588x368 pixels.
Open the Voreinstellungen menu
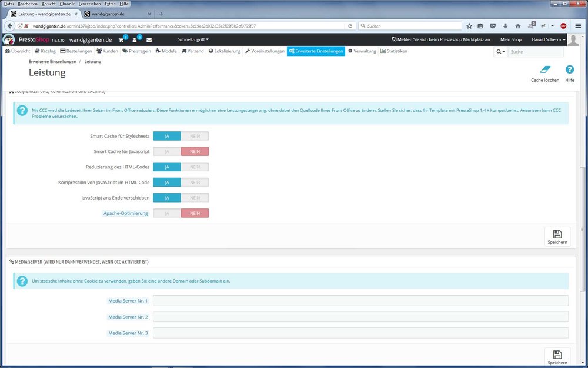click(265, 51)
